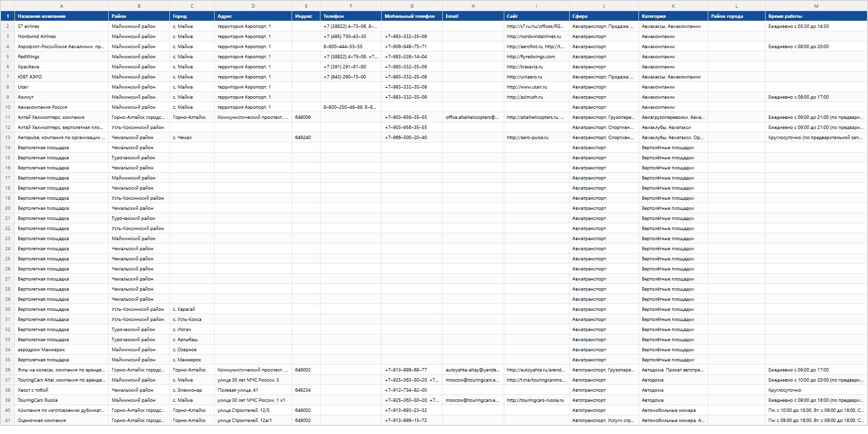Select the 'Хвост с тобой' company cell
The width and height of the screenshot is (868, 434).
click(62, 390)
